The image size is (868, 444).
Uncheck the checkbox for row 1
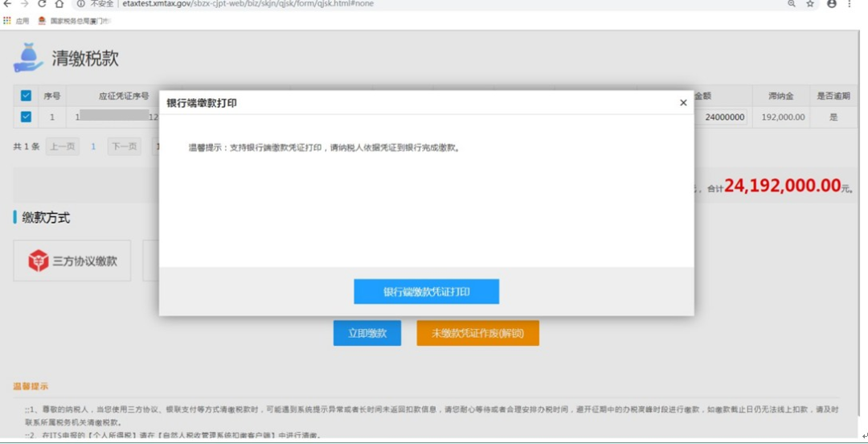(x=26, y=117)
